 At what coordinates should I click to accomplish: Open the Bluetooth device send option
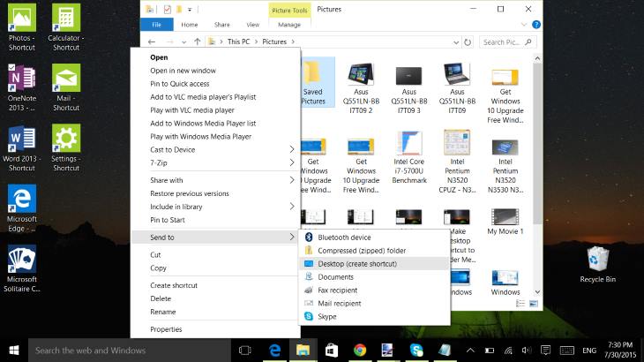tap(346, 238)
